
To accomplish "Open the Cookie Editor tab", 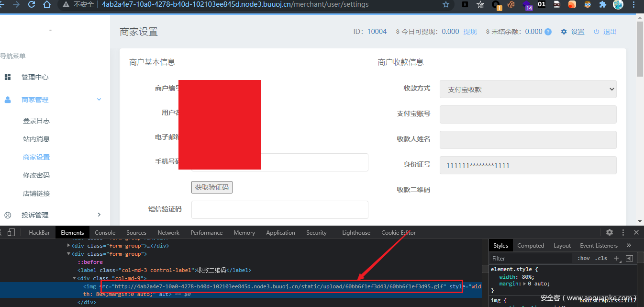I will pyautogui.click(x=399, y=233).
